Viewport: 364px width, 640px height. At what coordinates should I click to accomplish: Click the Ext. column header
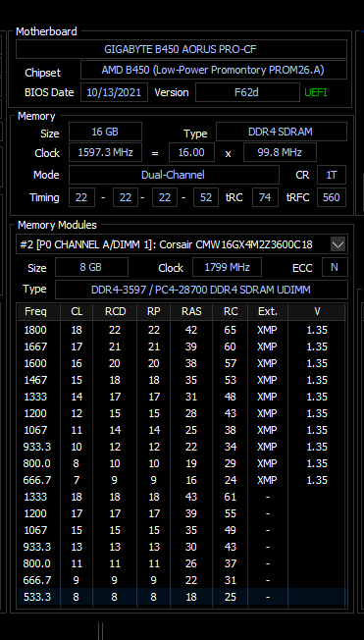(x=268, y=312)
